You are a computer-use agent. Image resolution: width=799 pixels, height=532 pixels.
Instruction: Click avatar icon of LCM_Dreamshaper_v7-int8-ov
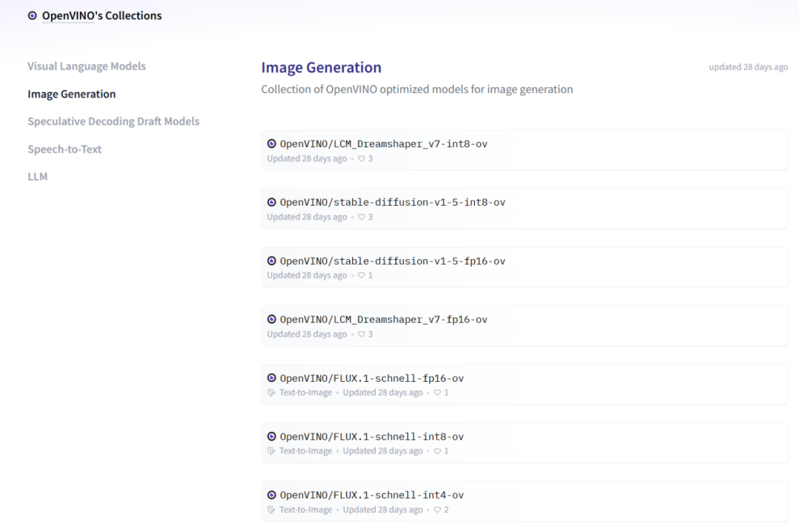[x=272, y=144]
